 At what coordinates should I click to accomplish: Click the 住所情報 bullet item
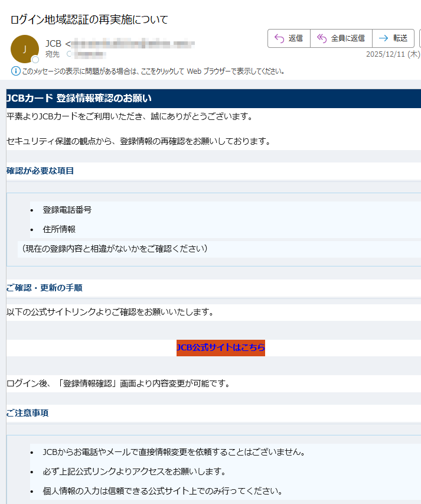(x=59, y=229)
